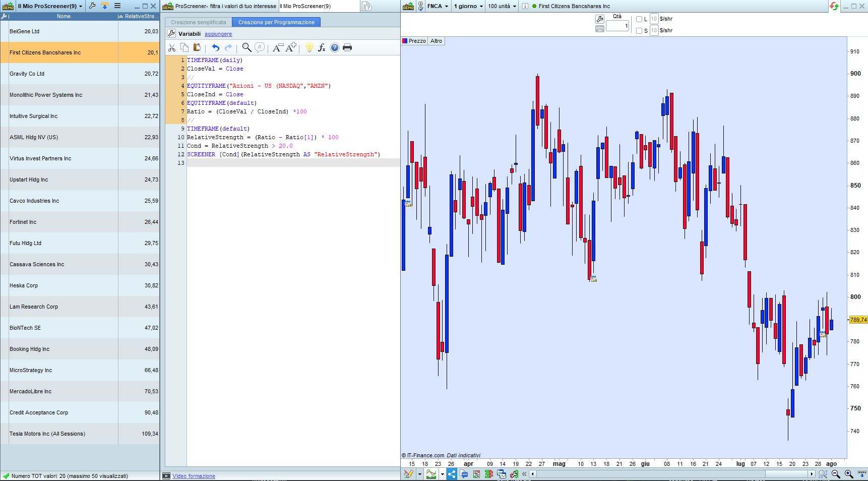Open the info icon beside First Citizens Bancshares

pyautogui.click(x=525, y=6)
